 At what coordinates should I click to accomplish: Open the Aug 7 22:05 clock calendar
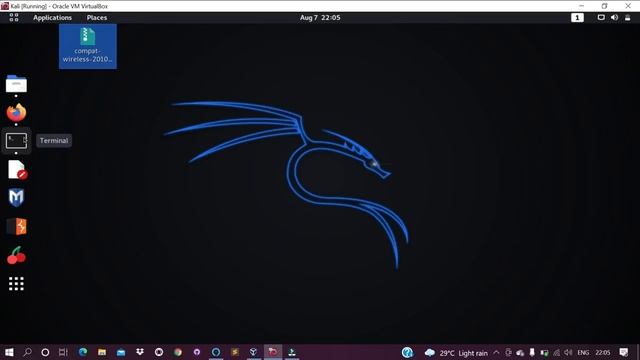(320, 18)
